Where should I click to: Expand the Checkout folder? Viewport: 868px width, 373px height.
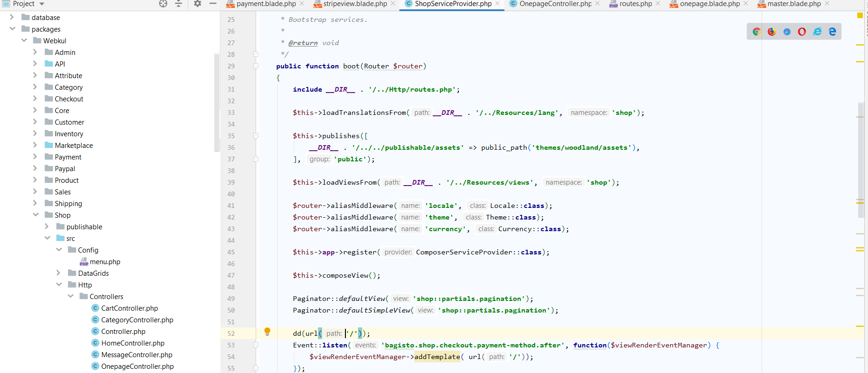click(x=35, y=99)
